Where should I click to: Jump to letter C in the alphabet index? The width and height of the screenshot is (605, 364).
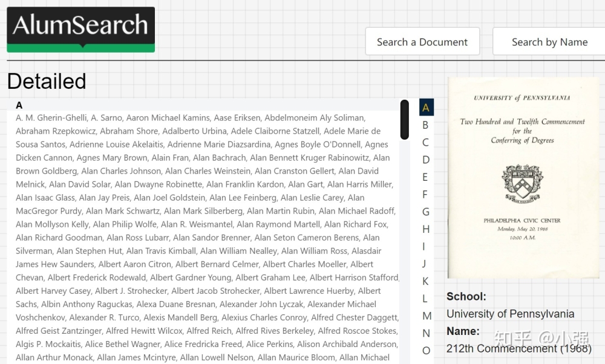(425, 142)
